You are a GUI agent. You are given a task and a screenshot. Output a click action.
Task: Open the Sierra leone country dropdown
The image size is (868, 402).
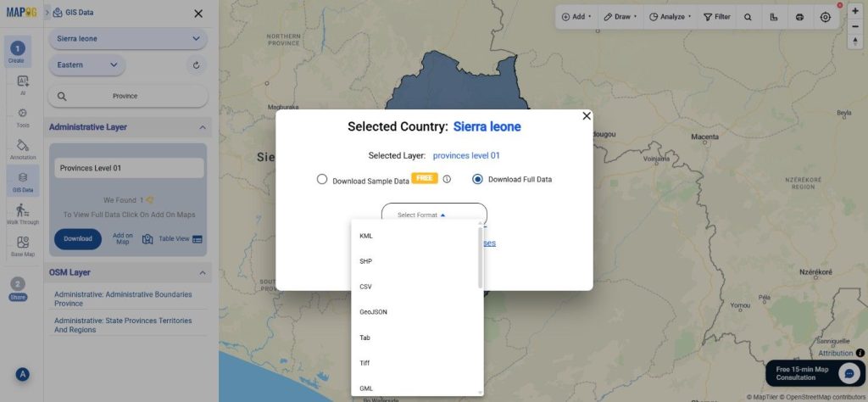(x=128, y=39)
